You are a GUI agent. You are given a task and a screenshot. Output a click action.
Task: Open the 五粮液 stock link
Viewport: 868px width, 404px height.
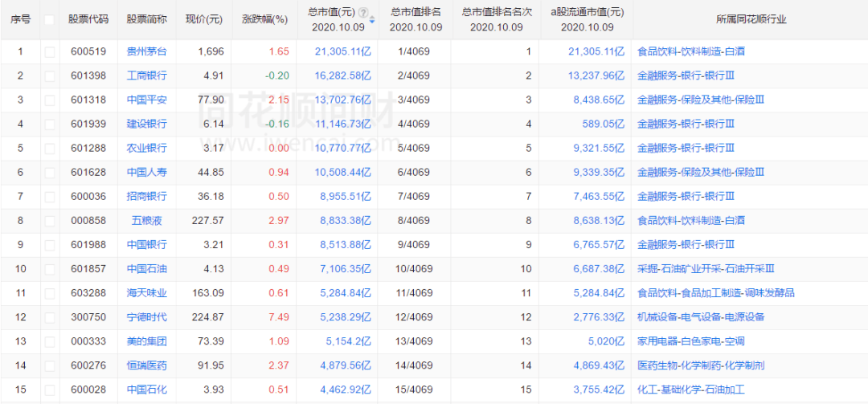147,220
